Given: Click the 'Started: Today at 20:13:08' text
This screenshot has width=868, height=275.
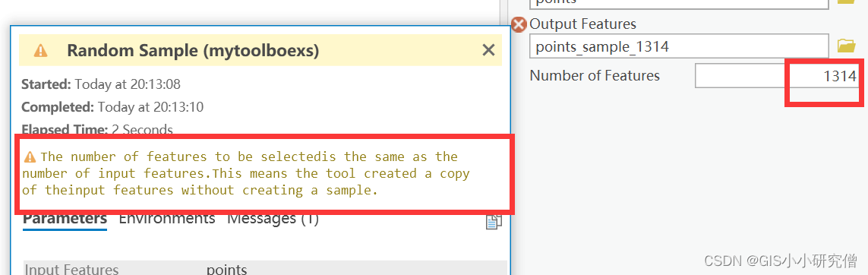Looking at the screenshot, I should [101, 84].
